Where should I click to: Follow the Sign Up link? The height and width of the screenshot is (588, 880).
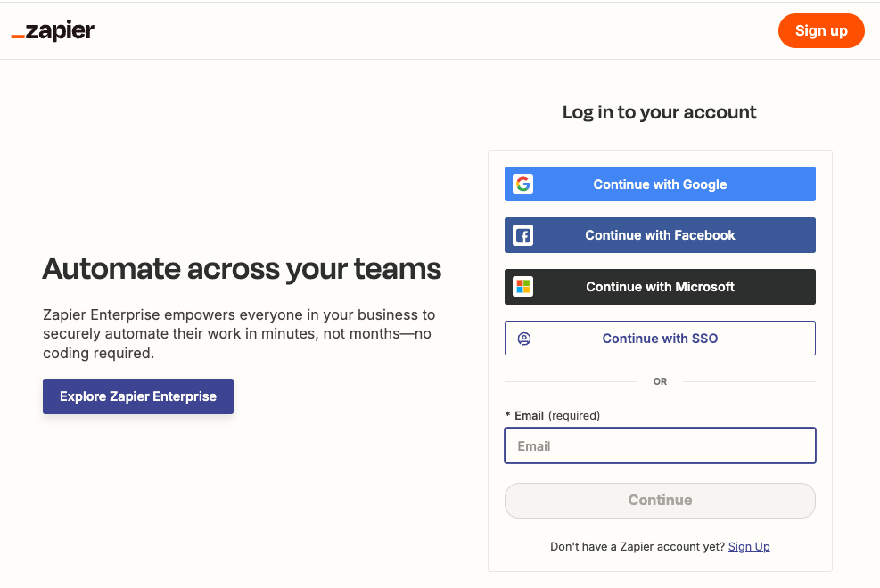coord(749,546)
